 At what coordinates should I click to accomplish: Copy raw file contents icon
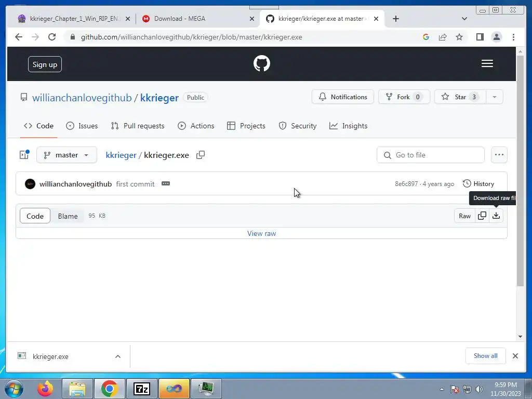coord(482,216)
